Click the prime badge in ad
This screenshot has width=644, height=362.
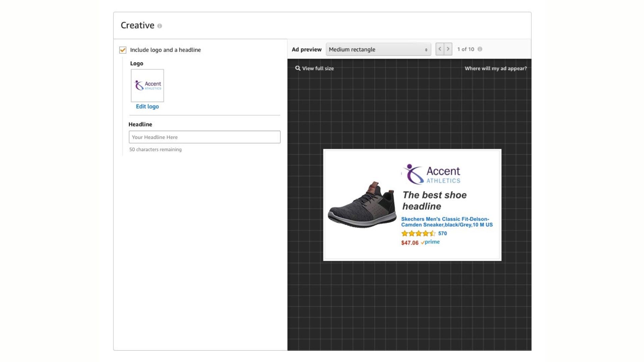pos(430,242)
